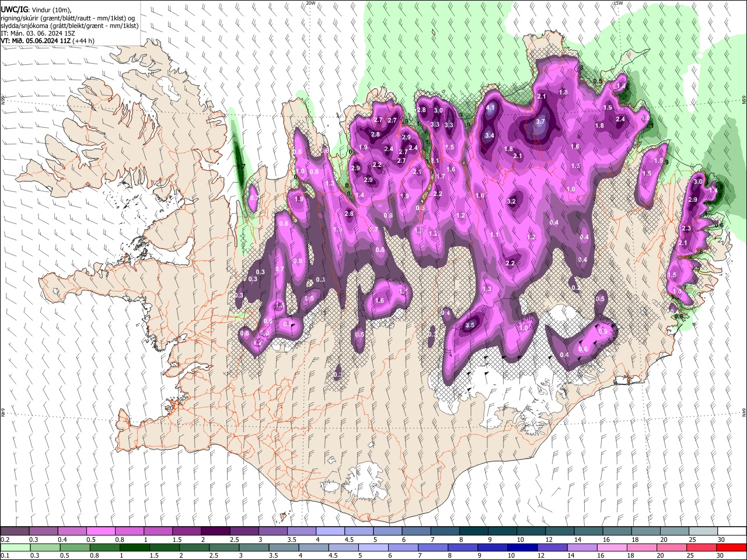Image resolution: width=747 pixels, height=560 pixels.
Task: Click the dark purple top-row legend swatch labeled 0.2
Action: 15,531
